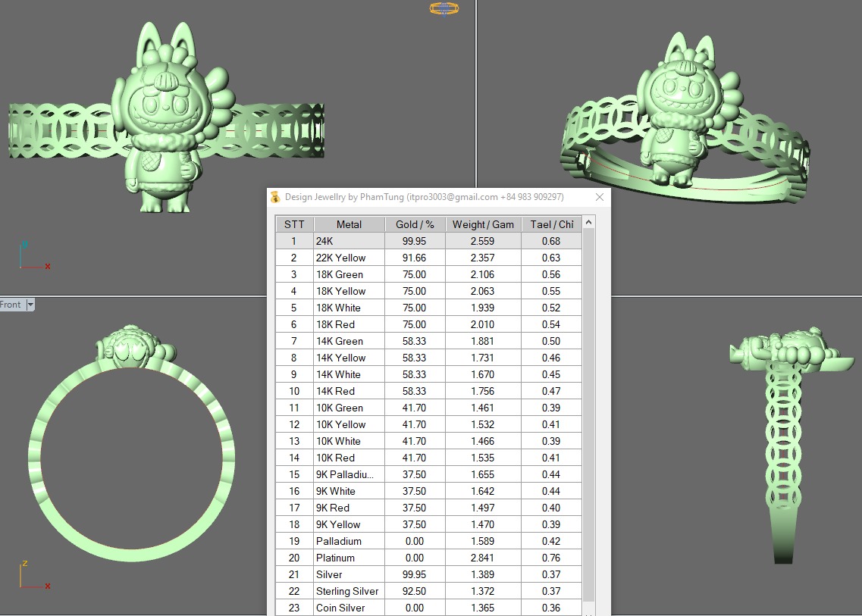Close the Design Jewellery dialog
862x616 pixels.
point(600,197)
